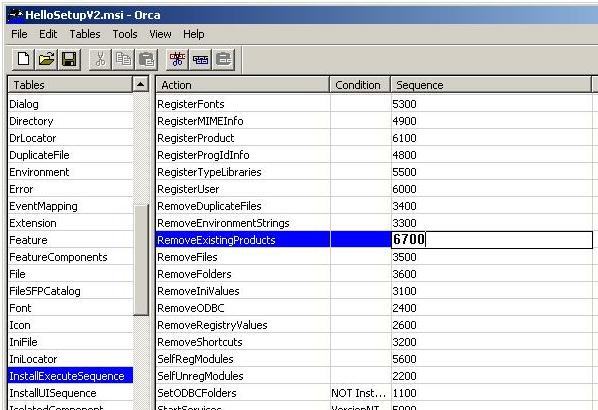Select the RegisterTypeLibraries action row
Image resolution: width=598 pixels, height=410 pixels.
(x=374, y=172)
